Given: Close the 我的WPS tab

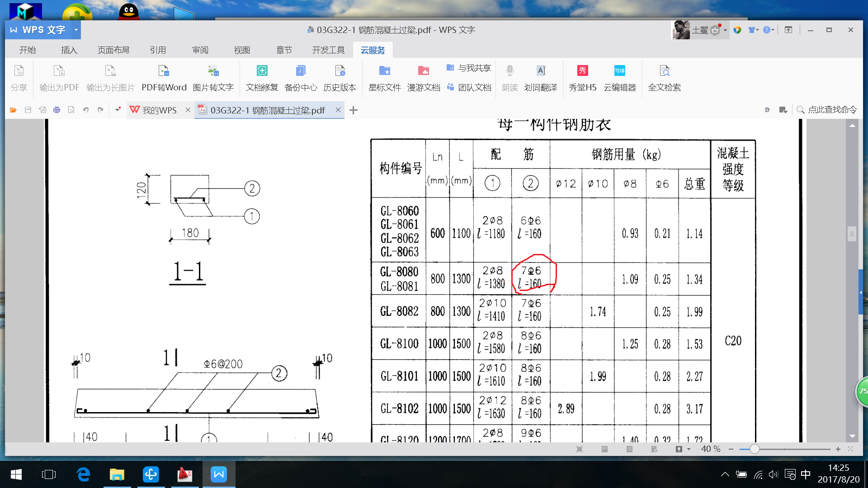Looking at the screenshot, I should coord(188,110).
